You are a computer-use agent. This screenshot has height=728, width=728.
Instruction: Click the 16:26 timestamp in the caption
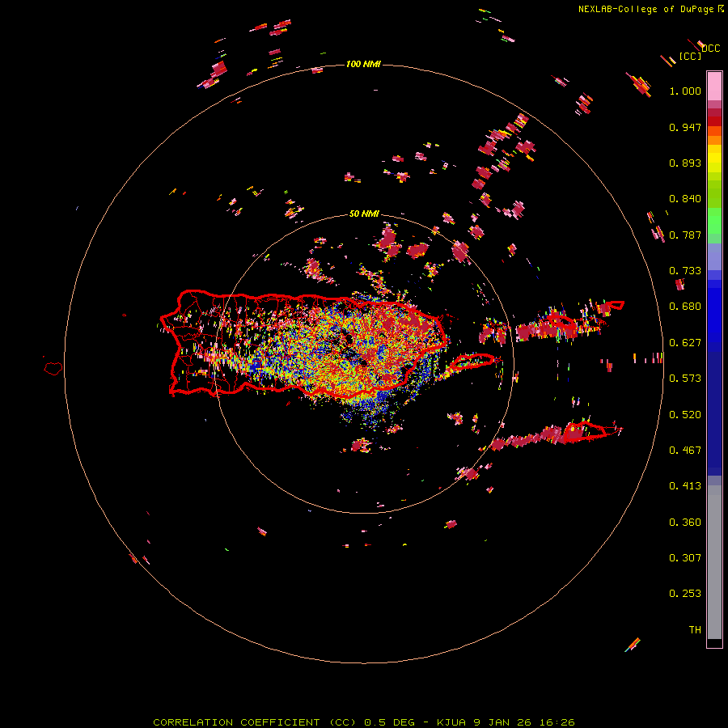point(557,722)
